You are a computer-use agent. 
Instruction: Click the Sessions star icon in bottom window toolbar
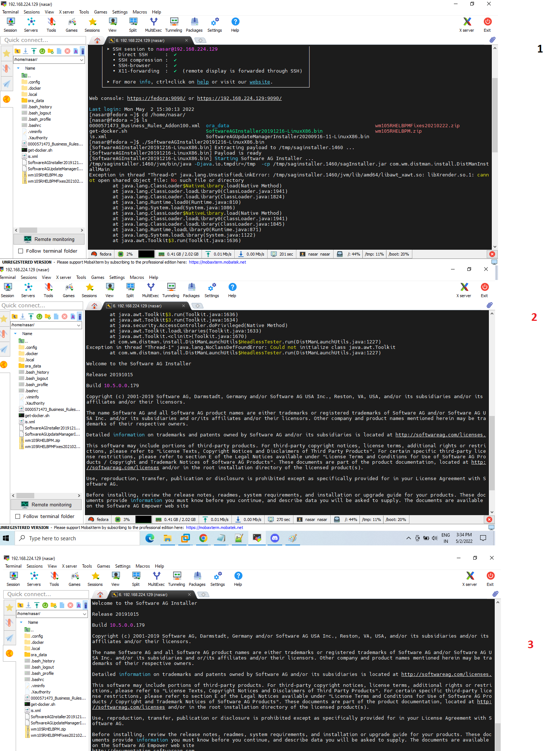(95, 579)
